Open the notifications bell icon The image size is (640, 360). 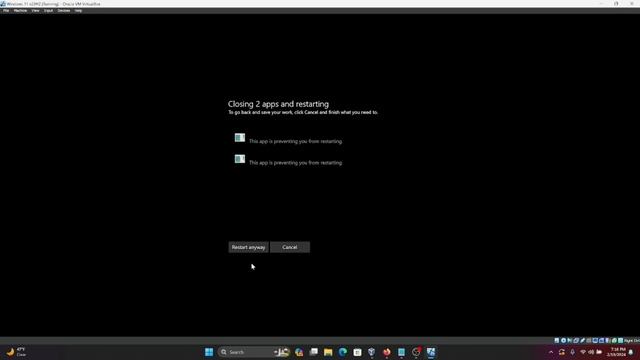click(x=631, y=352)
